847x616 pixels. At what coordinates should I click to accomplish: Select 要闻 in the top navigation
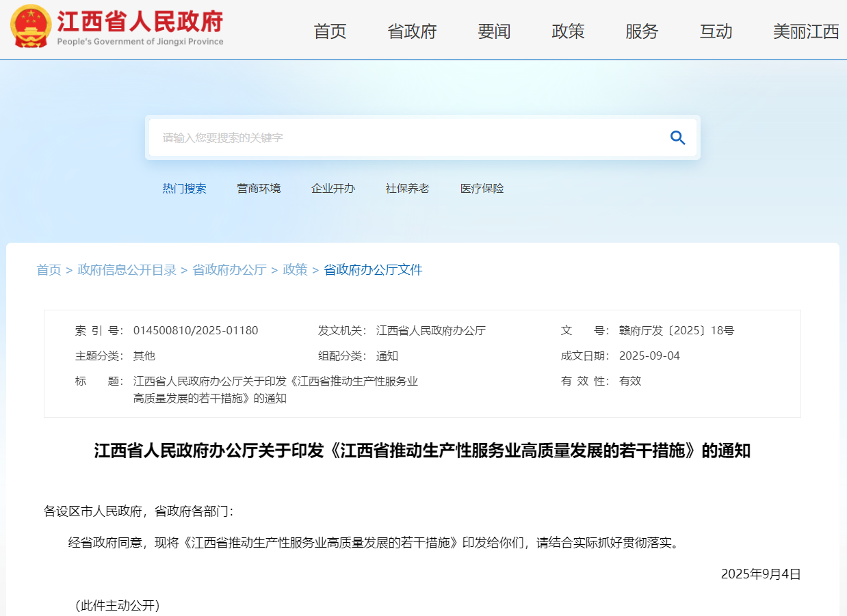pyautogui.click(x=494, y=31)
